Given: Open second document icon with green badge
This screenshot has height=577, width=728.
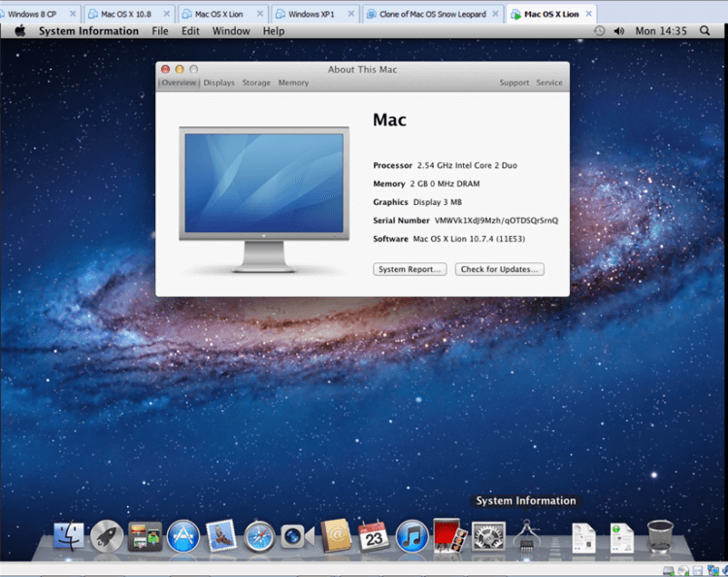Looking at the screenshot, I should tap(621, 537).
